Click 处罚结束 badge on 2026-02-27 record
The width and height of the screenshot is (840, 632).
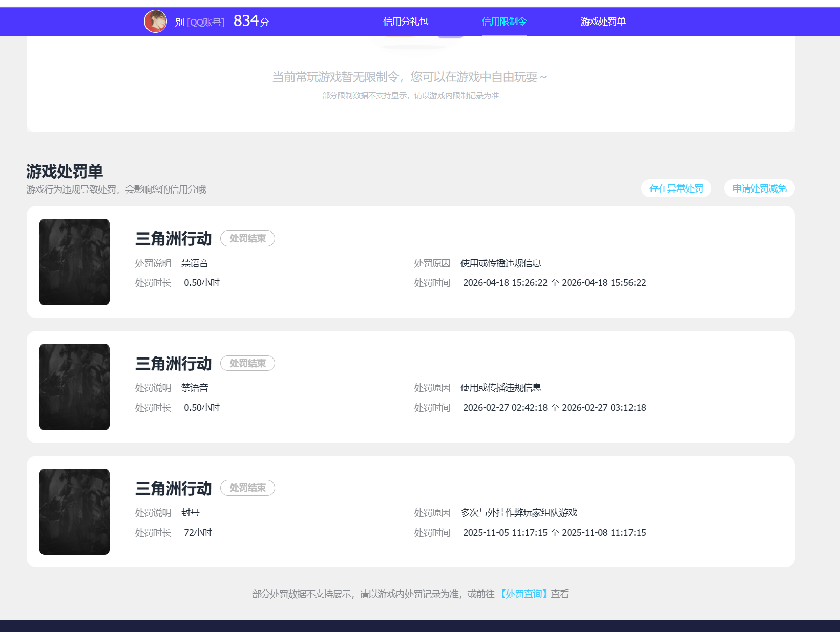tap(247, 363)
